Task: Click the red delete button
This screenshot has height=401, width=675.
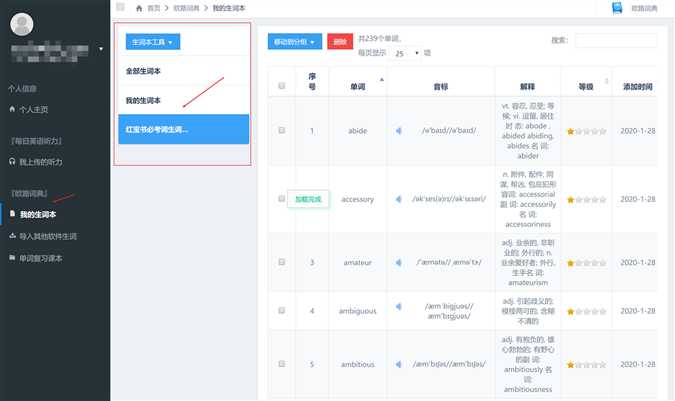Action: coord(340,42)
